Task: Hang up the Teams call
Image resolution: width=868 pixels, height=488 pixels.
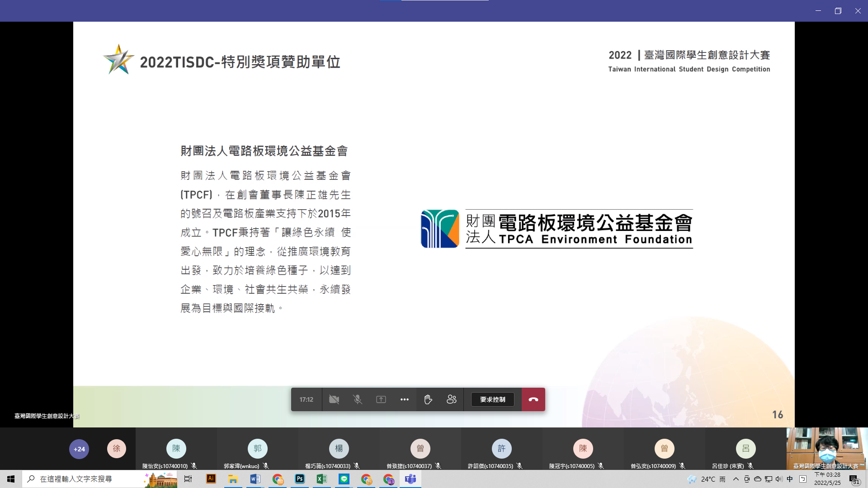Action: 533,399
